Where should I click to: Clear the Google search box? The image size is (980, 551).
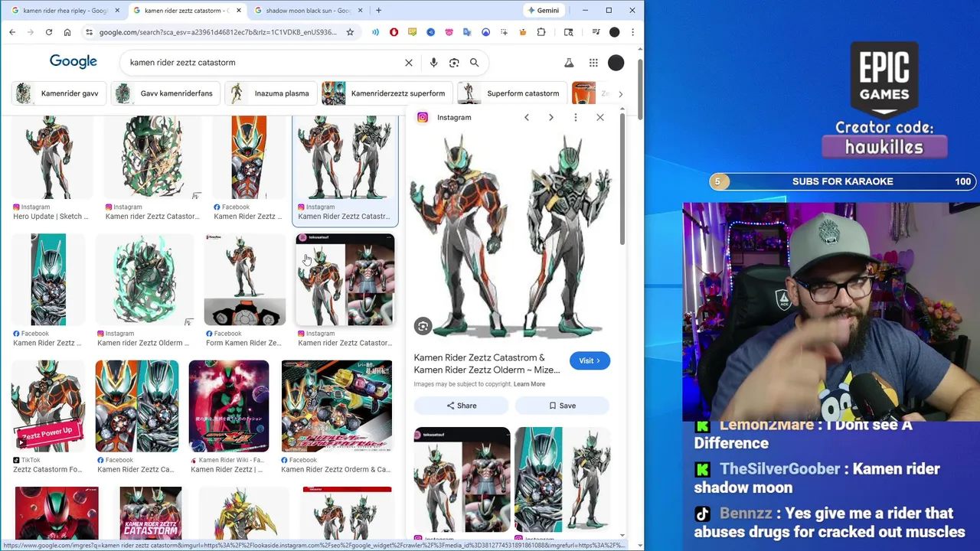(409, 63)
